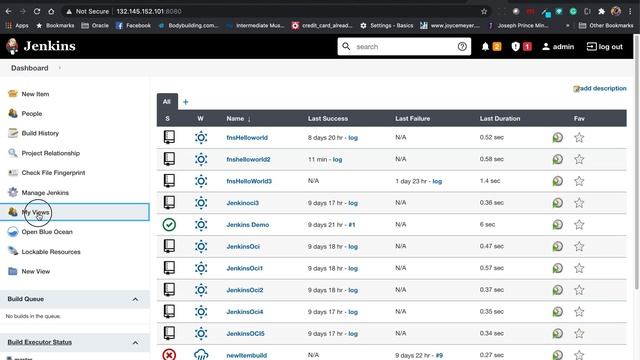This screenshot has width=640, height=360.
Task: Click the browser reload icon
Action: 37,11
